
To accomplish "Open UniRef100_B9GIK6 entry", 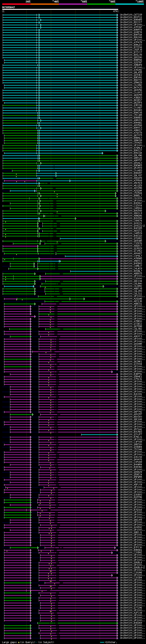I will point(131,37).
